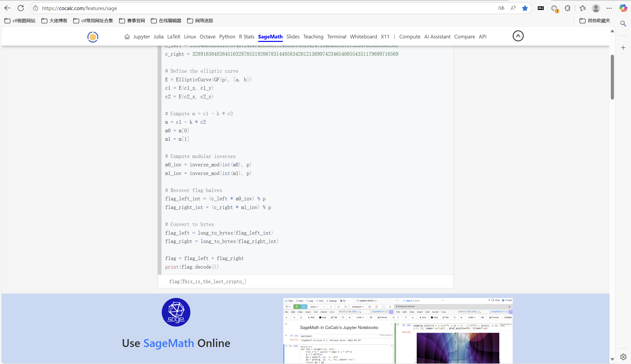
Task: Click scrollbar up arrow
Action: [x=612, y=31]
